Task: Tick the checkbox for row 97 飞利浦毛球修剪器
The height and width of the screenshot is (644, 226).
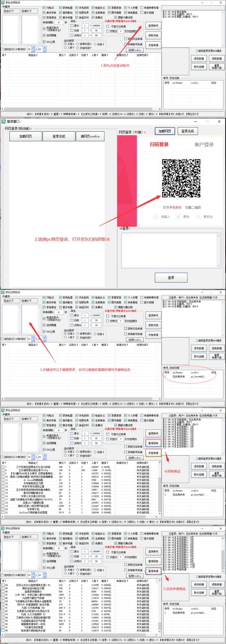Action: [3, 627]
